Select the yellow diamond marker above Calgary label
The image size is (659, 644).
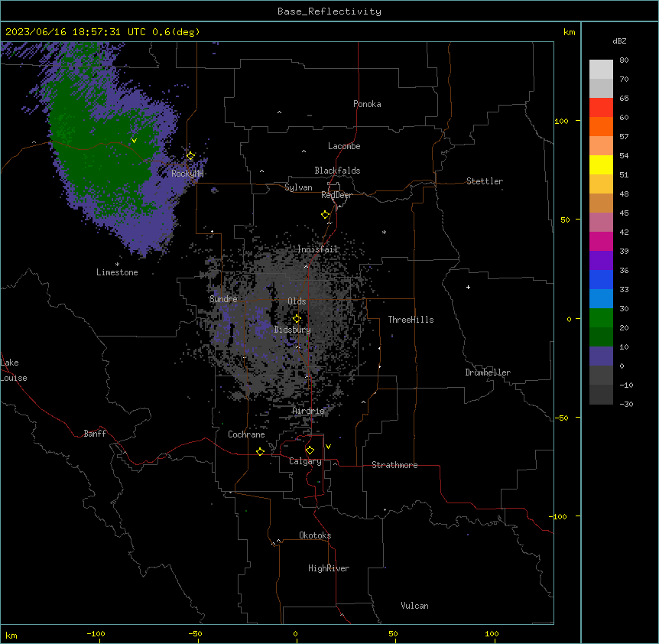[310, 450]
